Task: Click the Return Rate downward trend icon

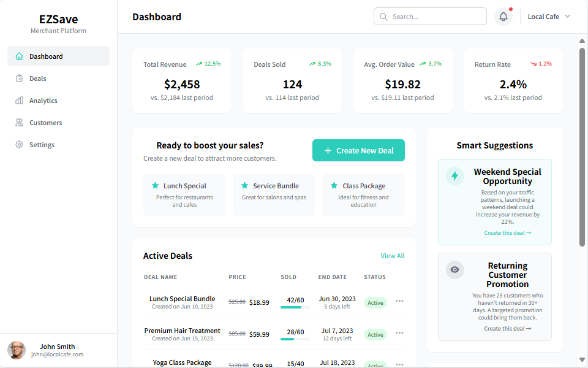Action: click(x=533, y=64)
